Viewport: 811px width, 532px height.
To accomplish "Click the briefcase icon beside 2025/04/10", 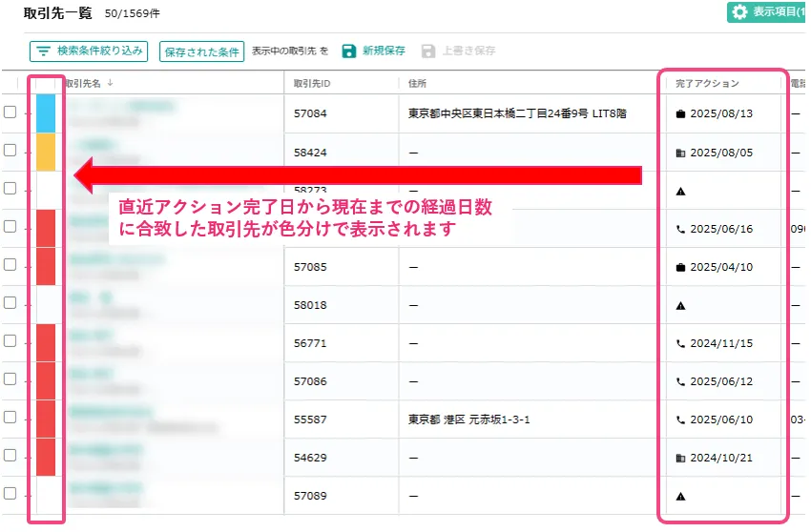I will tap(680, 267).
